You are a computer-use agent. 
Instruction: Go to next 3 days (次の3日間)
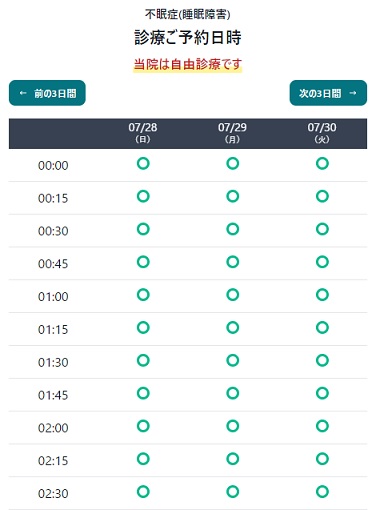click(328, 93)
